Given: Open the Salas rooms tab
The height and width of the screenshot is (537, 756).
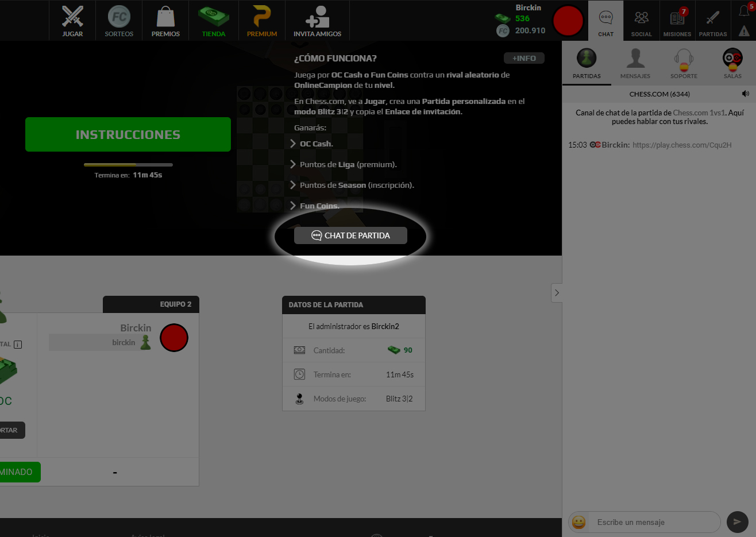Looking at the screenshot, I should (732, 64).
